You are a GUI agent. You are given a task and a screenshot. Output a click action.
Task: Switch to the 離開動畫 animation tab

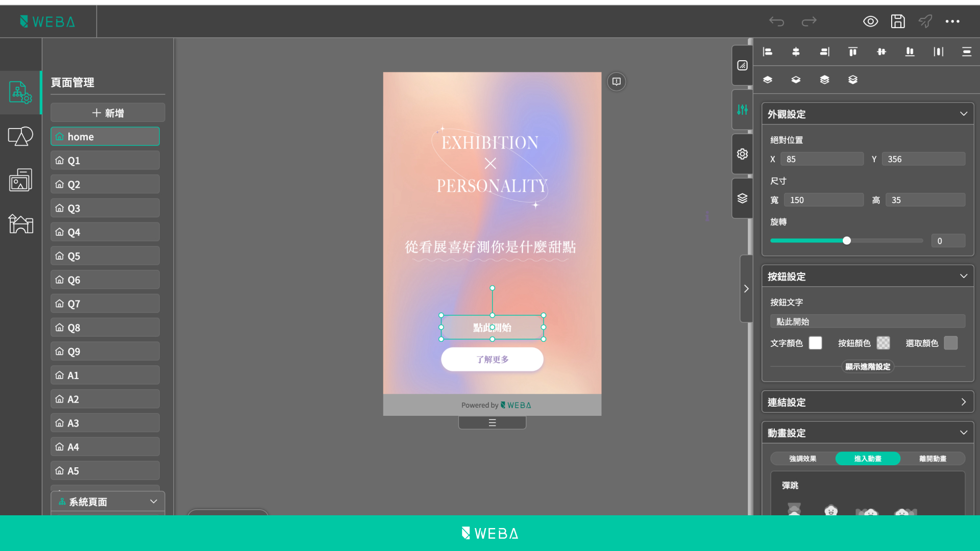[933, 459]
